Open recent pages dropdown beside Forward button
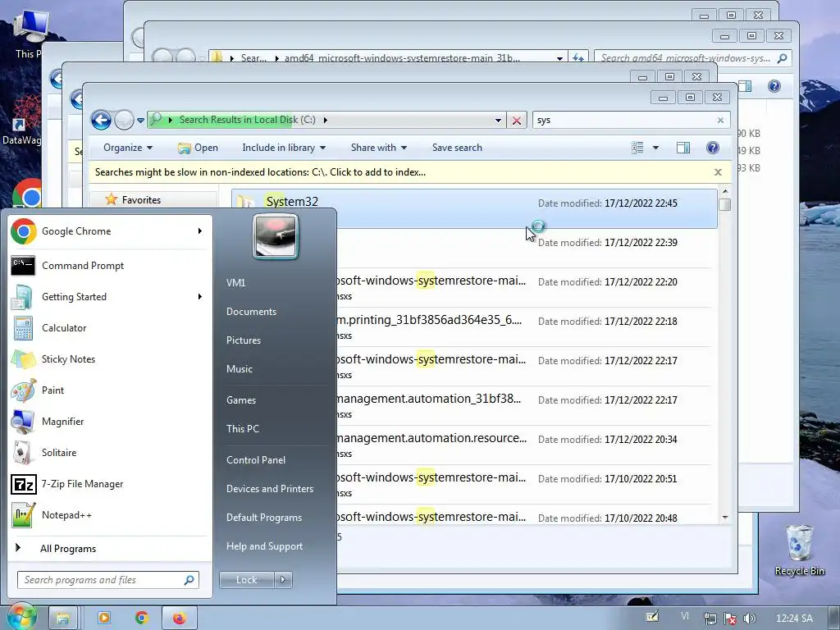 click(x=140, y=120)
